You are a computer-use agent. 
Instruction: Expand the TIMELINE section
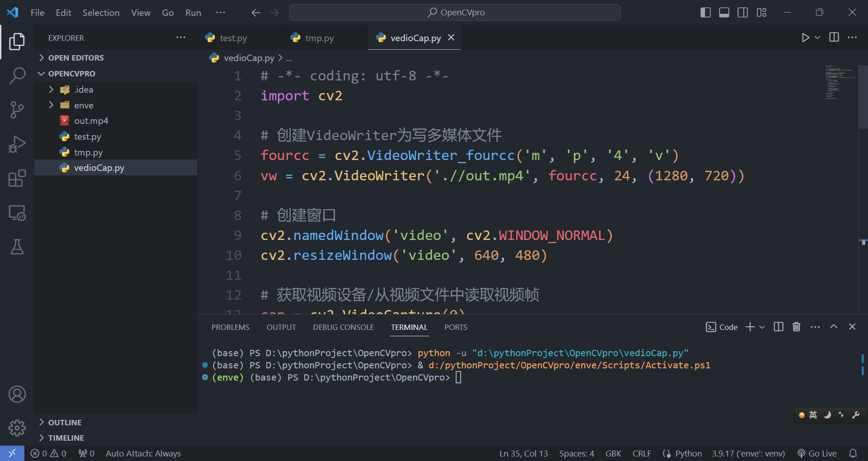[x=66, y=437]
